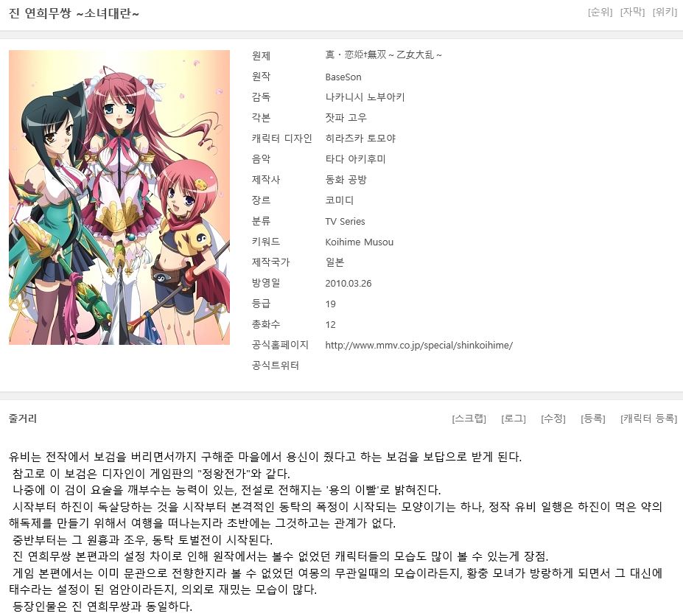The height and width of the screenshot is (616, 683).
Task: Click the music composer 타다 아키후미
Action: point(355,159)
